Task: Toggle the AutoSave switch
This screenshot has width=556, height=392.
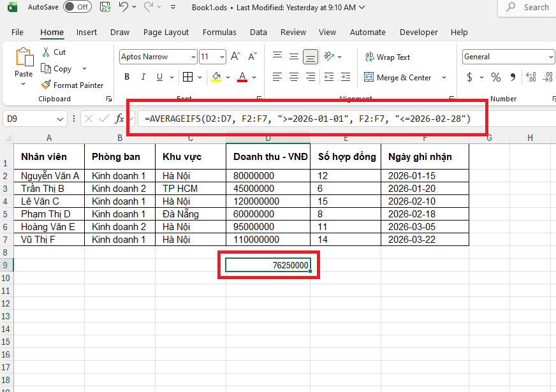Action: pos(77,7)
